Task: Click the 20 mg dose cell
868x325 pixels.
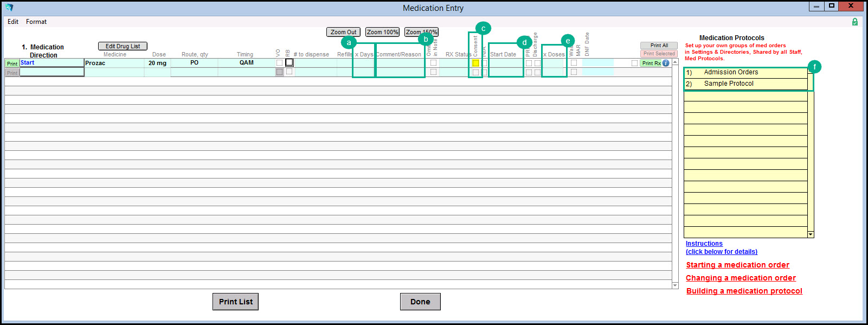Action: pyautogui.click(x=157, y=63)
